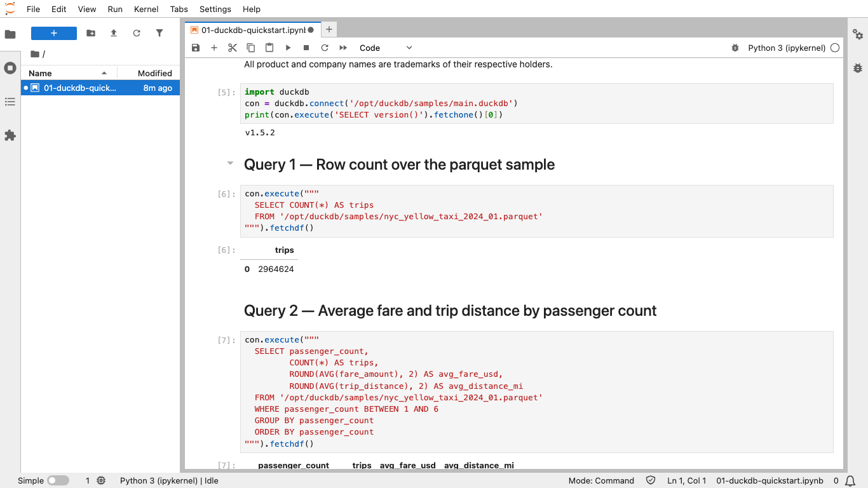Select 01-duckdb-quick... file in browser
This screenshot has width=868, height=488.
(x=100, y=88)
